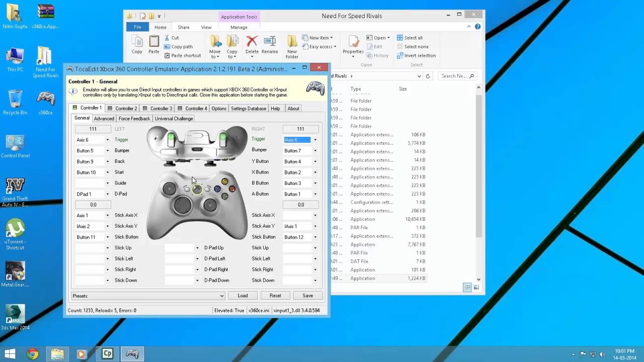Screen dimensions: 644x362
Task: Click the taskbar clock showing 10:01 PM
Action: point(624,354)
